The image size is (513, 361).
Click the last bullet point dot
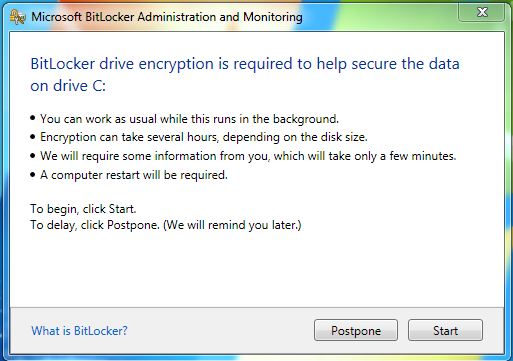point(32,174)
